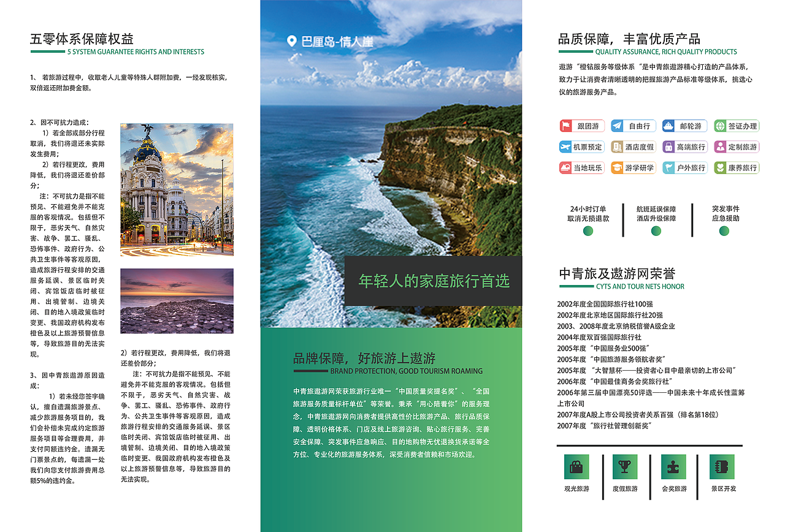Click the notebook icon above 景区开发
Screen dimensions: 785x532
click(x=722, y=467)
